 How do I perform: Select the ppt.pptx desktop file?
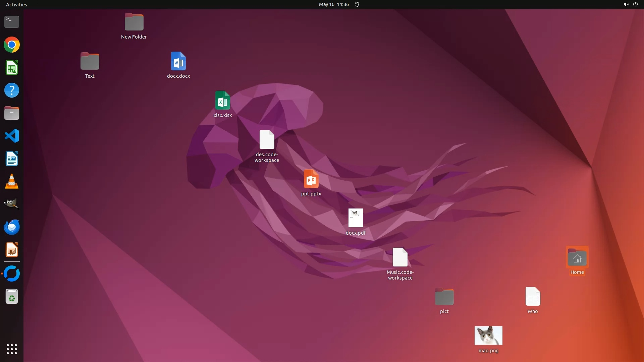311,179
